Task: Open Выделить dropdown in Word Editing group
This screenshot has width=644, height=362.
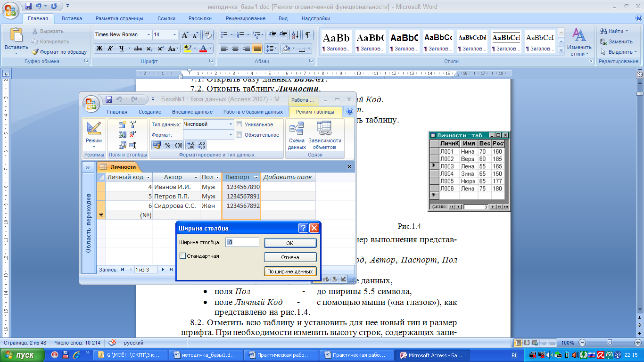Action: point(636,52)
